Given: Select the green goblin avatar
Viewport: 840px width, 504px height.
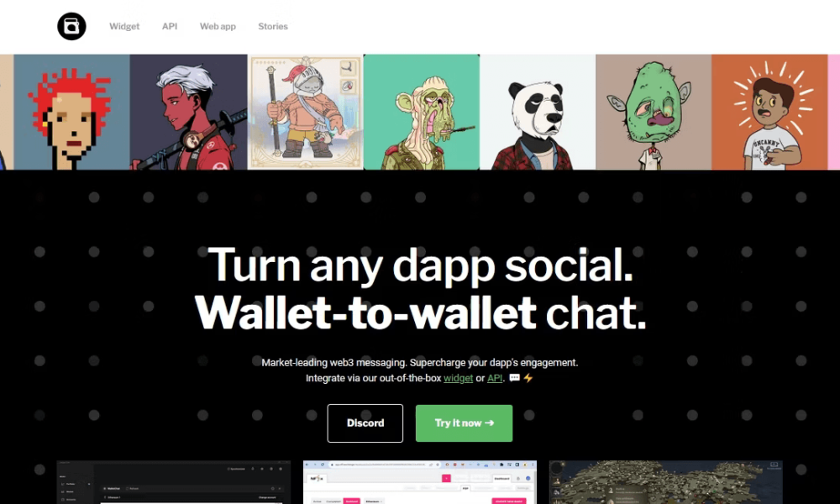Looking at the screenshot, I should pos(654,112).
